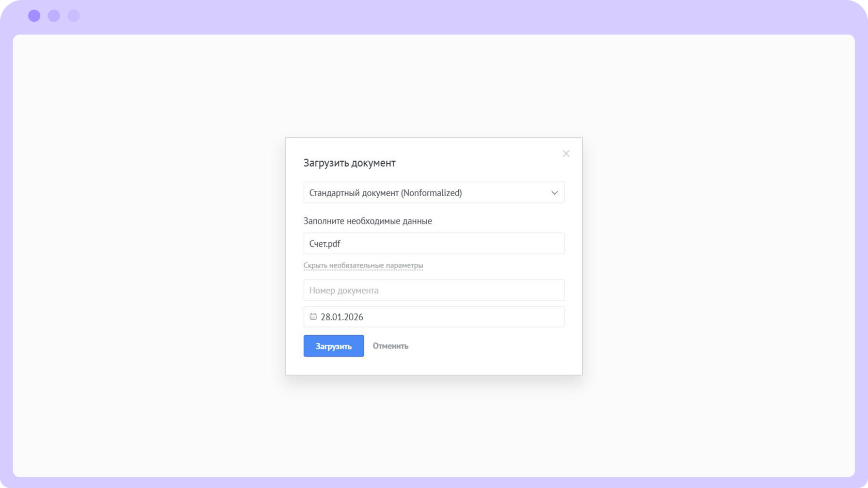Click blank dialog space right of Отменить
The image size is (868, 488).
point(491,346)
